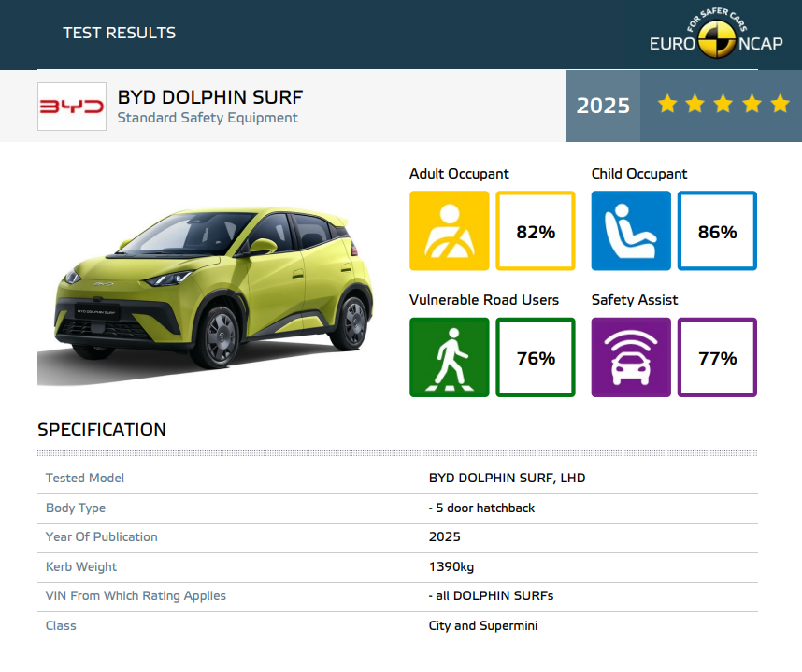Click the 77% Safety Assist score box
Screen dimensions: 802x672
[717, 357]
